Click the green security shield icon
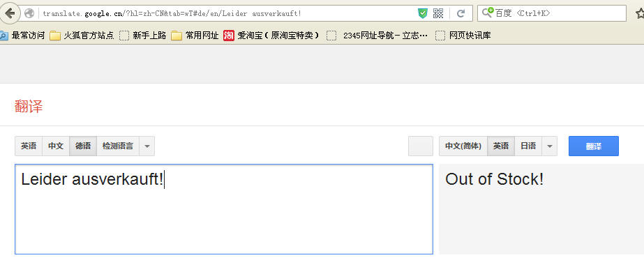 (x=423, y=13)
